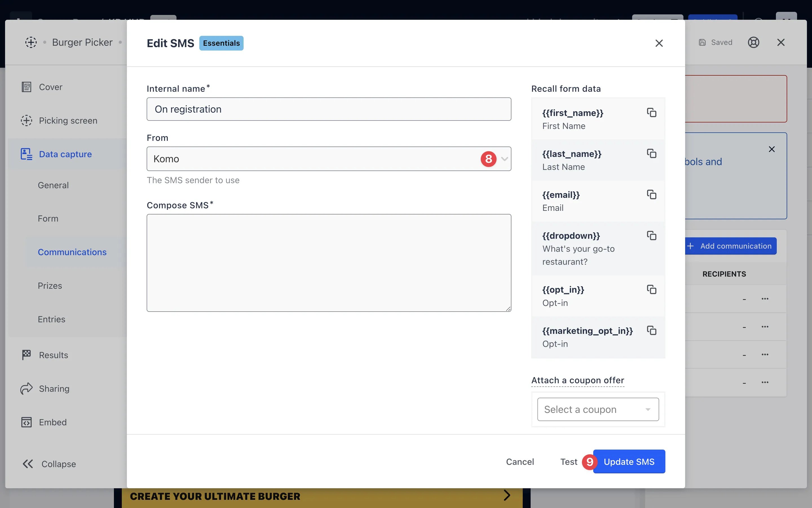This screenshot has height=508, width=812.
Task: Close the Edit SMS dialog
Action: point(659,43)
